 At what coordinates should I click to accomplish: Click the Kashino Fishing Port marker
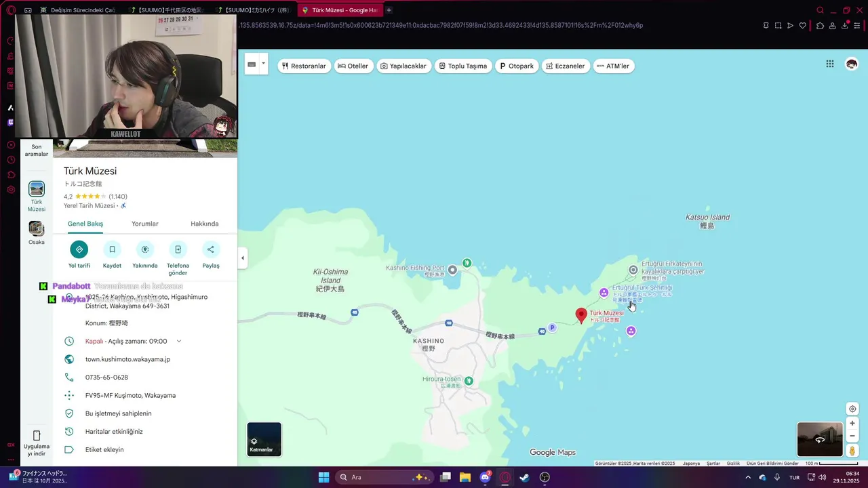[x=452, y=270]
